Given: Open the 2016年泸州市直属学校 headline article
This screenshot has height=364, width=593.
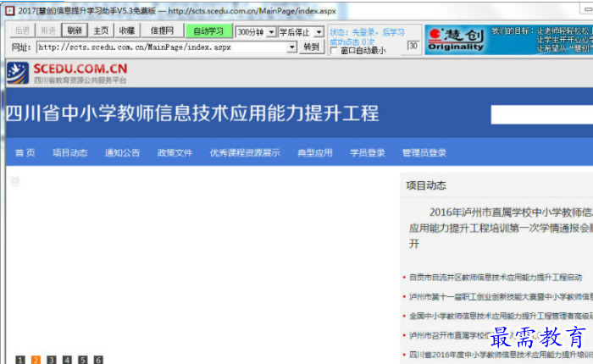Looking at the screenshot, I should pos(501,228).
